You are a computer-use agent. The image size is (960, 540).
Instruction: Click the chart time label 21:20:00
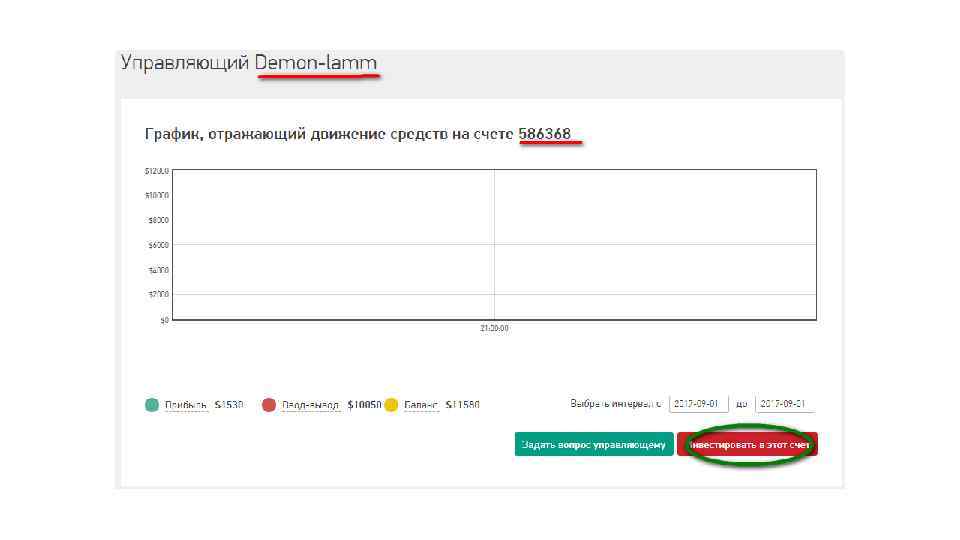point(494,328)
